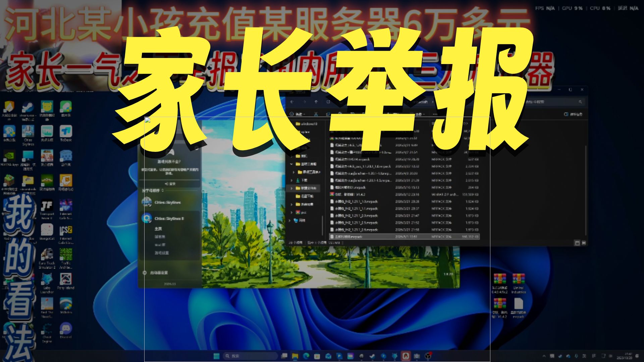The height and width of the screenshot is (362, 644).
Task: Open Euro Truck Simulator 2 shortcut
Action: click(x=47, y=259)
